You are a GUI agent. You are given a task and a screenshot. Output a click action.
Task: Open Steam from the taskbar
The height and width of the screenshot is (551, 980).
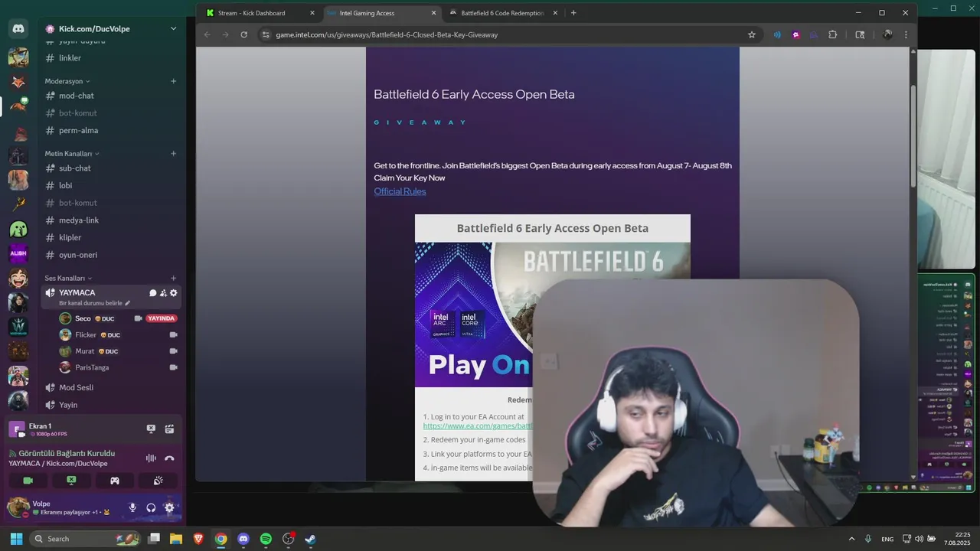310,539
